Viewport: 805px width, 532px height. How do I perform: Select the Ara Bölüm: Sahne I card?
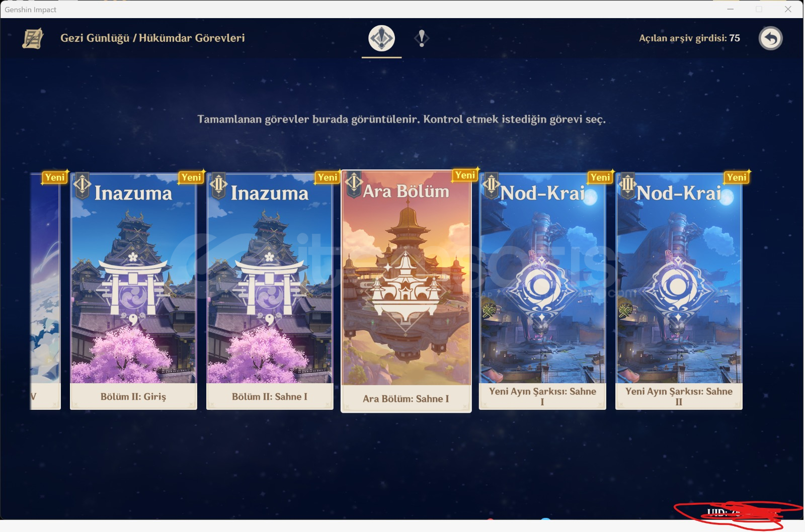pos(406,291)
